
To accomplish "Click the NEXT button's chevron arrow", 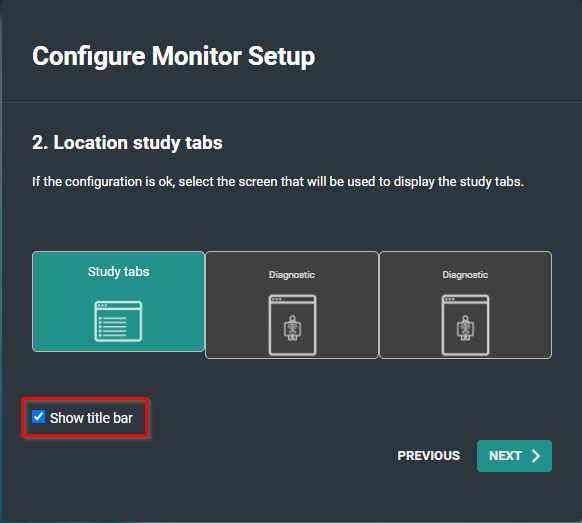I will pos(536,456).
